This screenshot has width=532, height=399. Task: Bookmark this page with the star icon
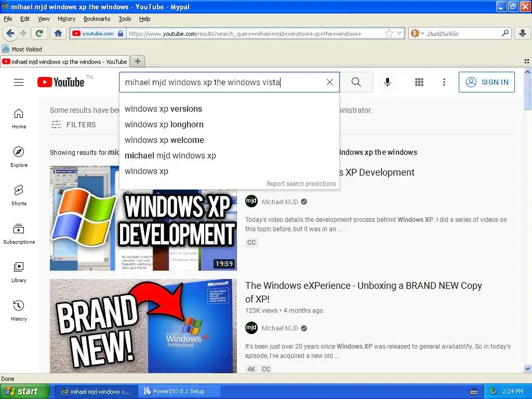point(389,33)
